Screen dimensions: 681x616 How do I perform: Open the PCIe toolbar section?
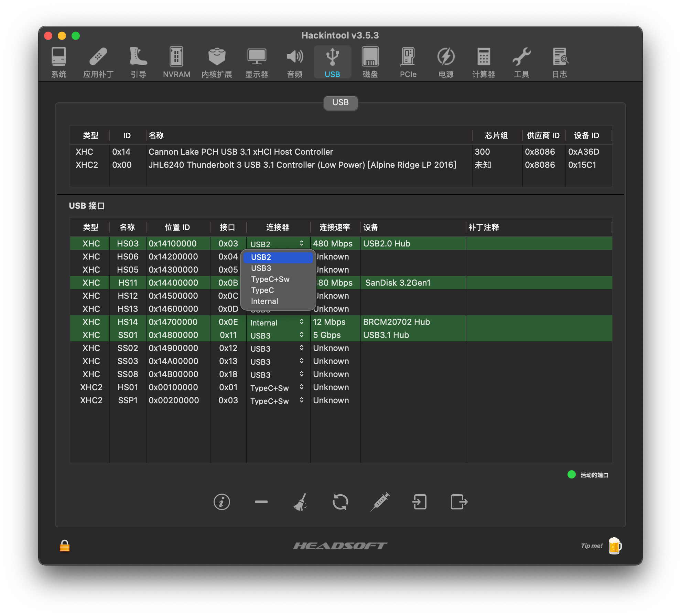click(x=408, y=62)
